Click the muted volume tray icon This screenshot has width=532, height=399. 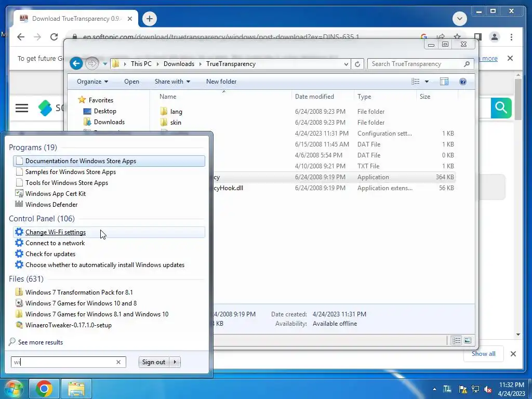coord(488,389)
